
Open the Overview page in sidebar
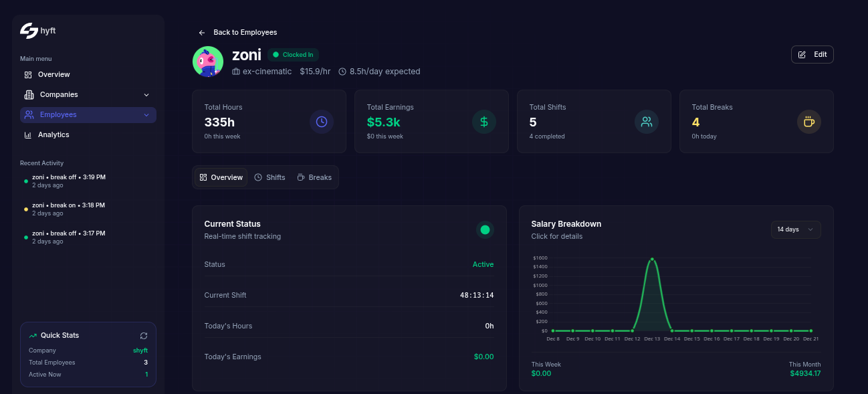pyautogui.click(x=88, y=75)
